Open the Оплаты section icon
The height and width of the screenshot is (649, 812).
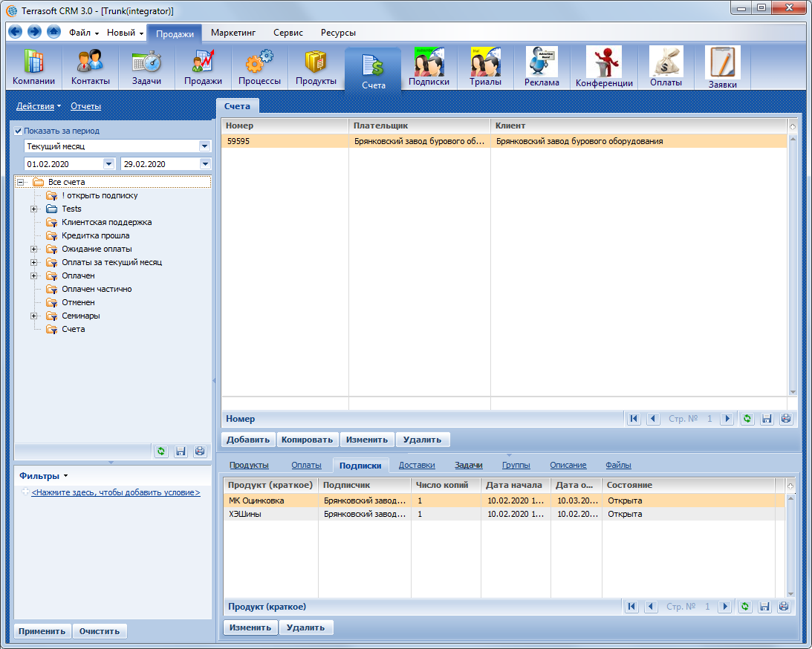pyautogui.click(x=666, y=68)
